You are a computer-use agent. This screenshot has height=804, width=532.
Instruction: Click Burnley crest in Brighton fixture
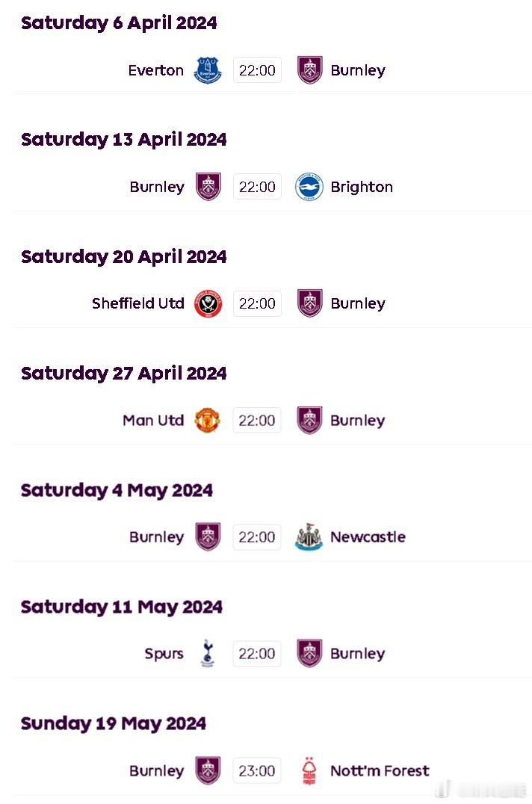[208, 187]
